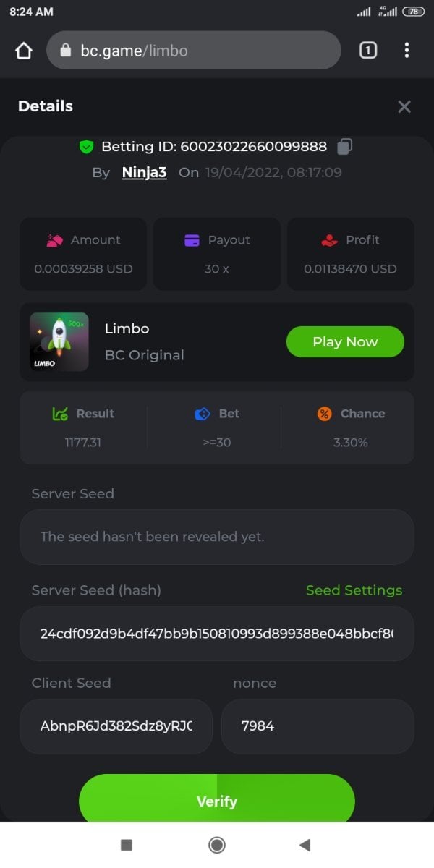
Task: Tap the Android recent apps square
Action: (127, 845)
